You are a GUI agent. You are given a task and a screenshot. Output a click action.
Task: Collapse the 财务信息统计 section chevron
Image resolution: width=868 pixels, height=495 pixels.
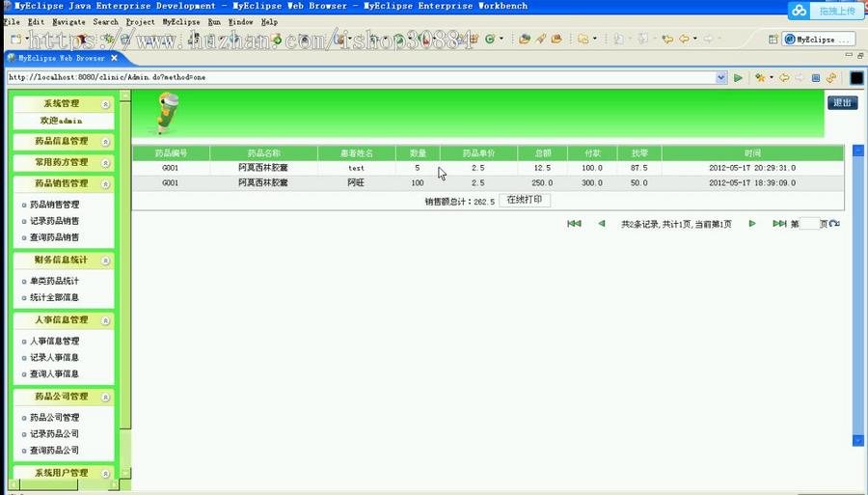[x=105, y=261]
